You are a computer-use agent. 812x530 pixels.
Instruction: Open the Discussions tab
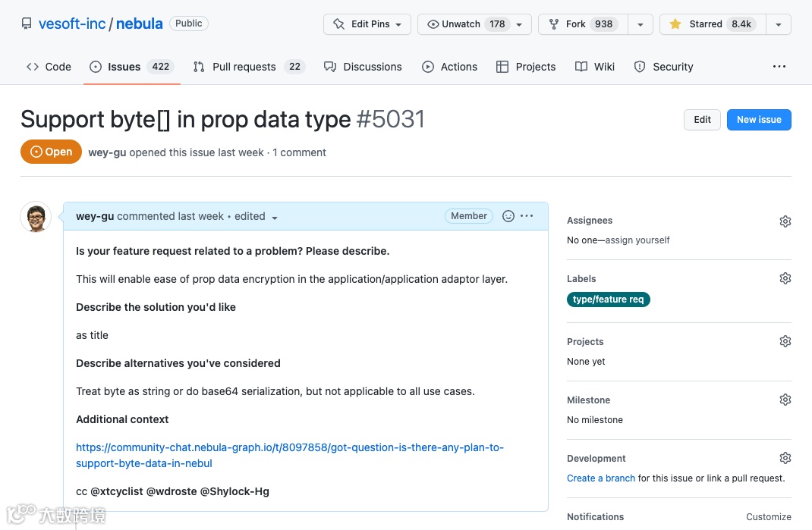pyautogui.click(x=363, y=67)
